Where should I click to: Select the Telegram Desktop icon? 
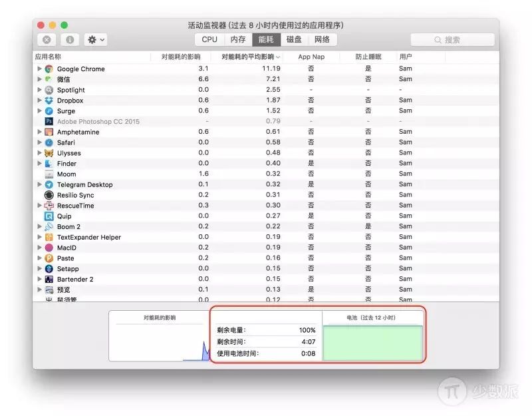(49, 184)
